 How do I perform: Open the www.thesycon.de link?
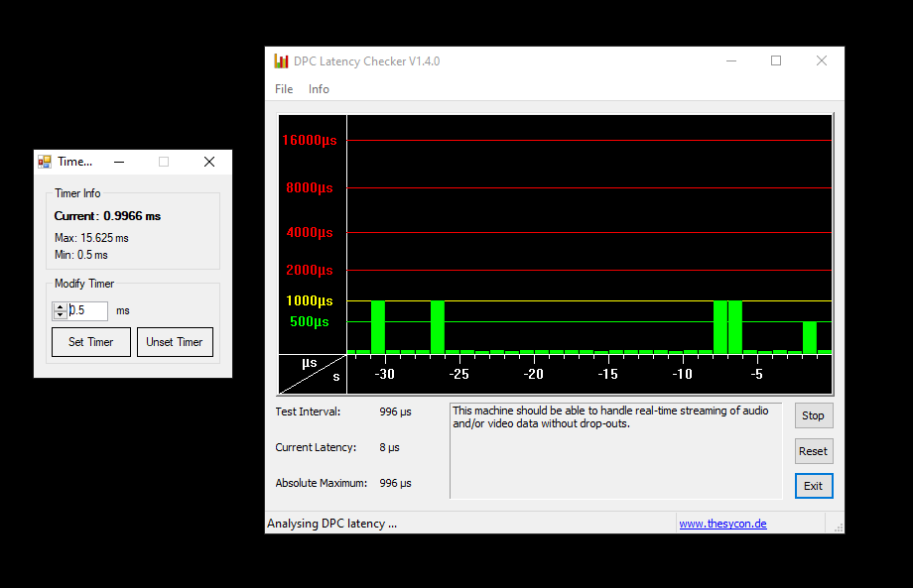tap(722, 524)
